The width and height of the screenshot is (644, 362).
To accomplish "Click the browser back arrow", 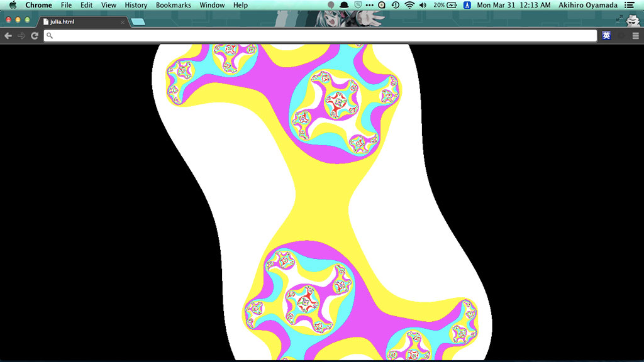I will (x=8, y=36).
